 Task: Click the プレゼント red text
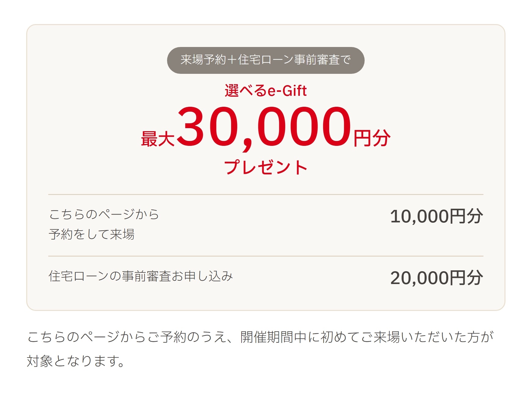(x=266, y=167)
